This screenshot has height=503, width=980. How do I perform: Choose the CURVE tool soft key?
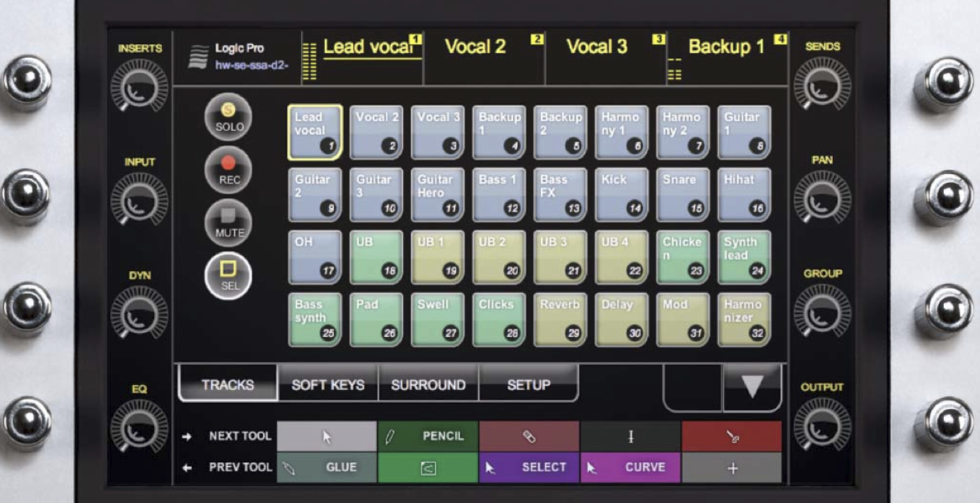tap(630, 468)
